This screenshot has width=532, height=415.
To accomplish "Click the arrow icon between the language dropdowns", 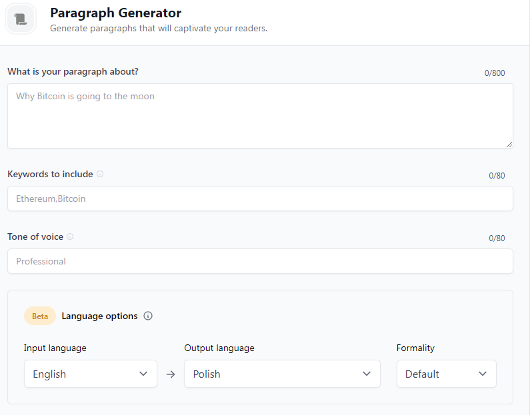I will (x=171, y=374).
